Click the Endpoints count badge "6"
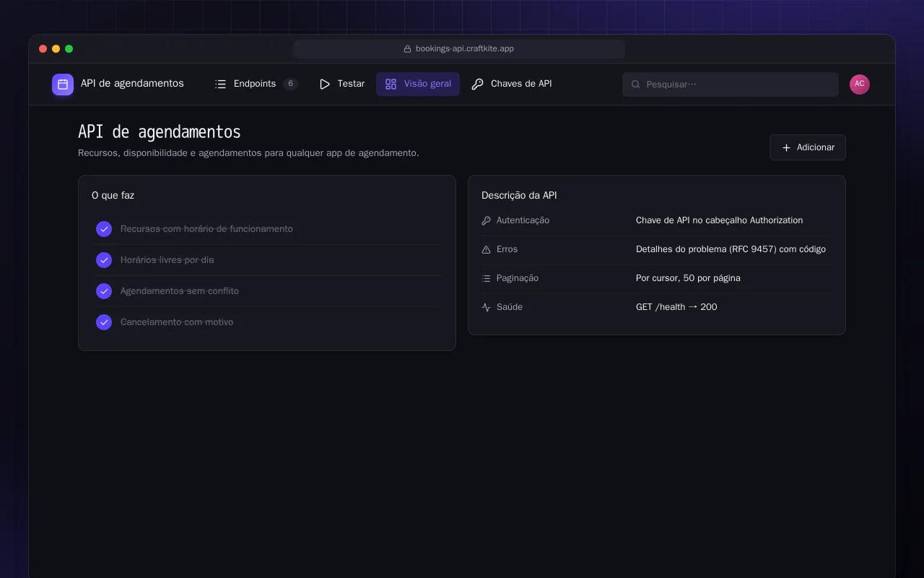924x578 pixels. tap(291, 84)
